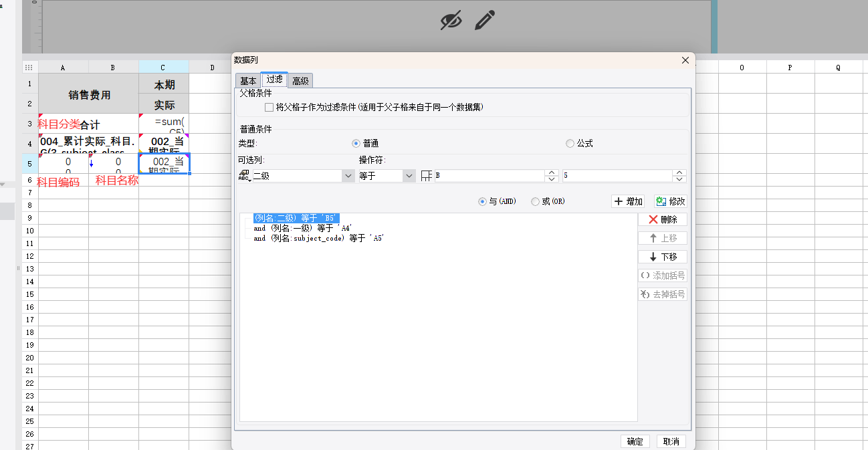The image size is (868, 450).
Task: Choose the 或(OR) radio option
Action: pyautogui.click(x=535, y=201)
